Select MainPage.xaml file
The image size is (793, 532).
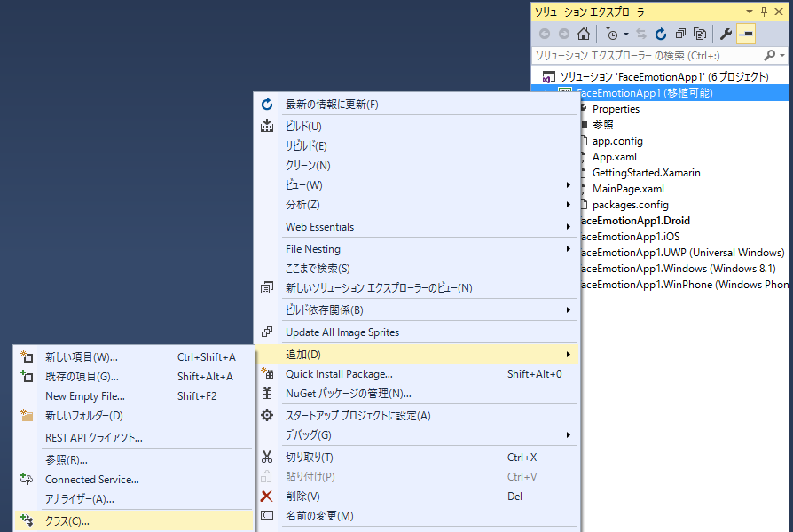pos(628,189)
